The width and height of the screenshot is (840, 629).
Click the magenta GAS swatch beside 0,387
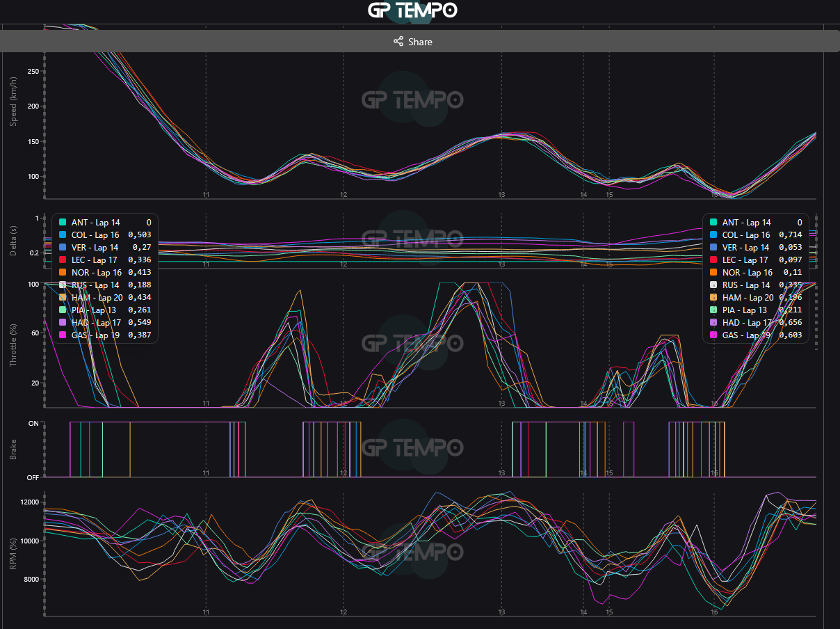63,335
